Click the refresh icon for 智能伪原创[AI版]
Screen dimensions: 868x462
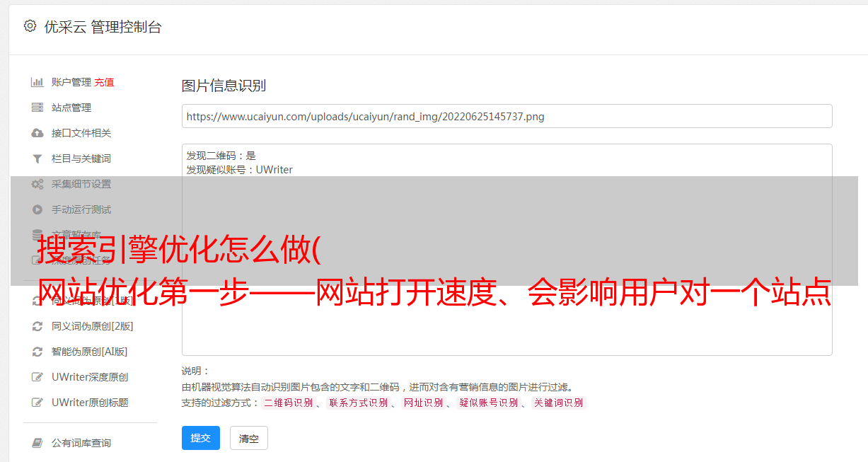[37, 352]
